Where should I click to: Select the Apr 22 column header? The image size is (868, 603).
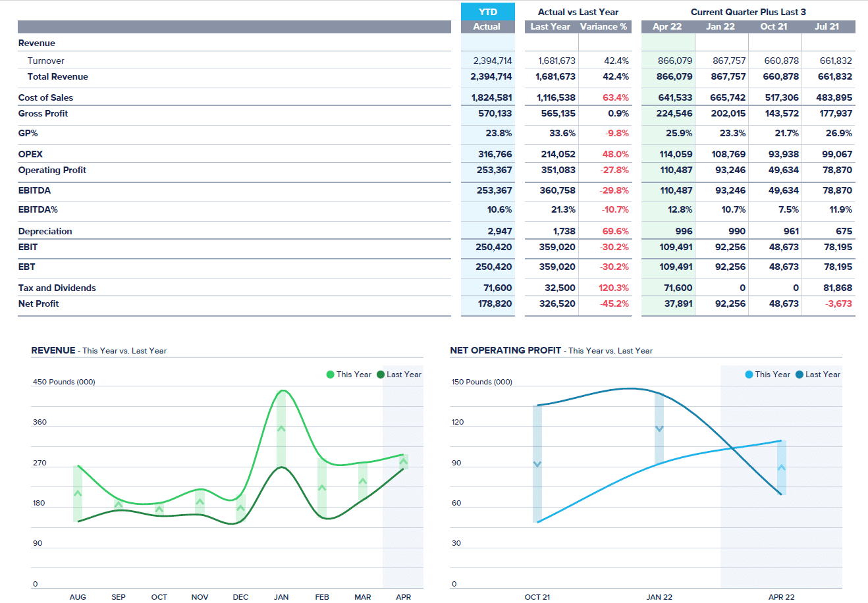(x=667, y=26)
